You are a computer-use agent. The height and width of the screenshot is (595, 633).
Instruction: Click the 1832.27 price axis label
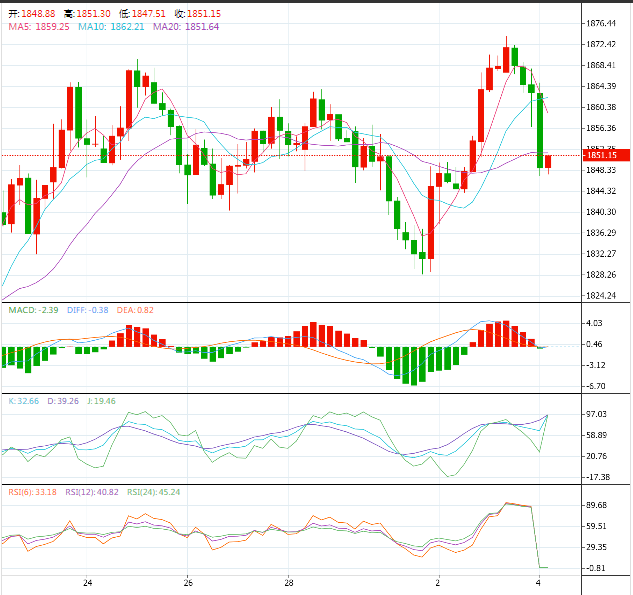[x=601, y=254]
